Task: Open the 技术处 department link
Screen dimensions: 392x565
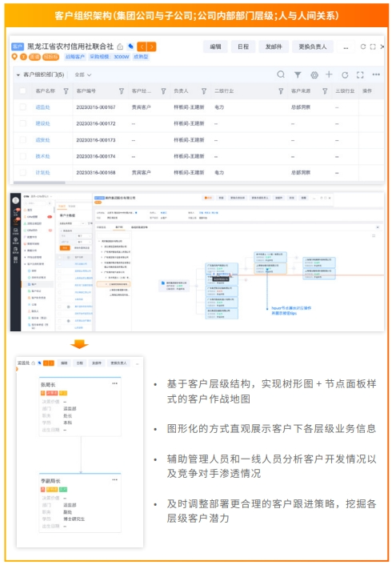Action: click(x=43, y=156)
